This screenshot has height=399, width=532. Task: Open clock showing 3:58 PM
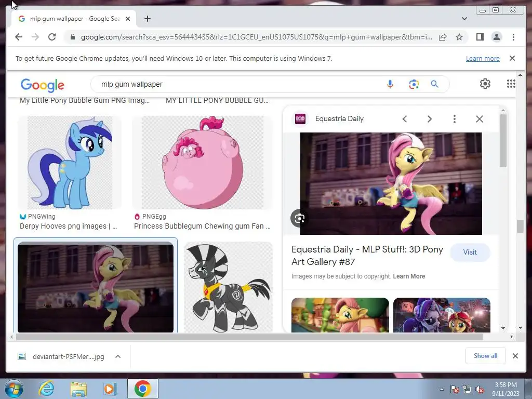(506, 389)
